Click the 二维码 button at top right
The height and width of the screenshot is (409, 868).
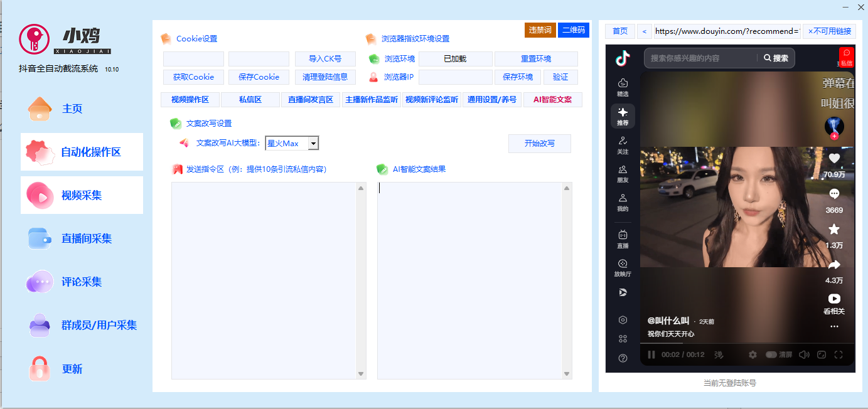pos(573,29)
